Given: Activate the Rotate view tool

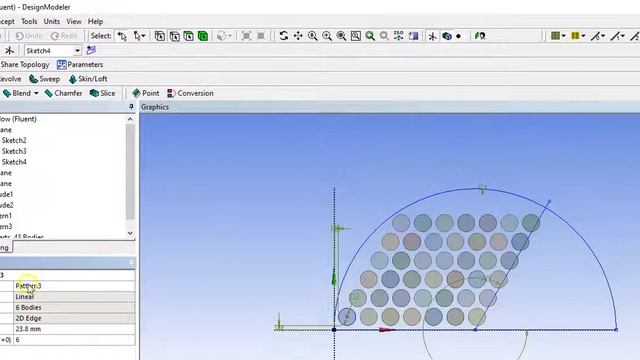Looking at the screenshot, I should coord(284,36).
